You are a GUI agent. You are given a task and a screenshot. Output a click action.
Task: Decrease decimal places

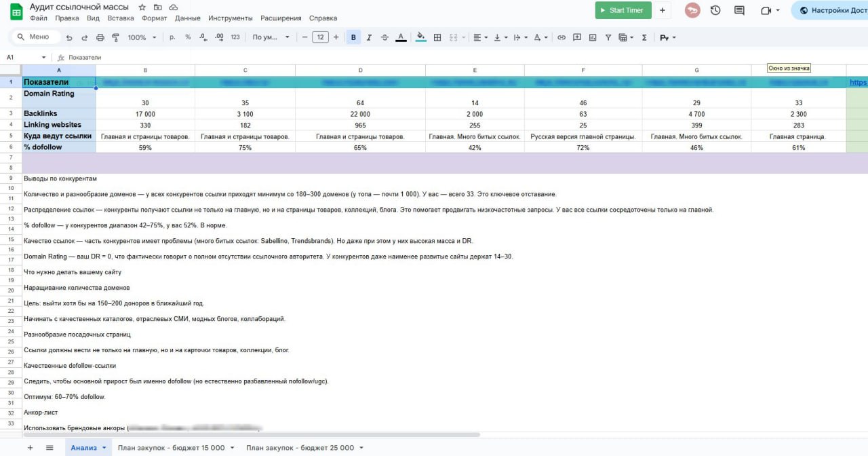[x=203, y=37]
